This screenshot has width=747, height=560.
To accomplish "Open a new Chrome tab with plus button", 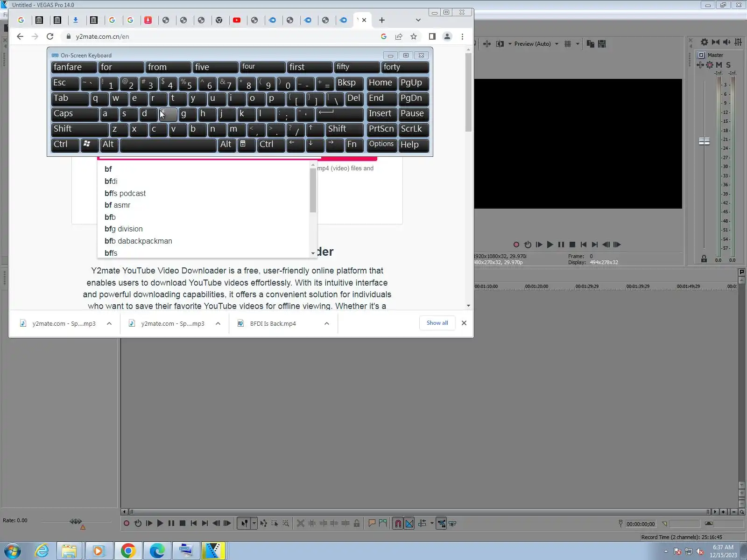I will (x=382, y=20).
